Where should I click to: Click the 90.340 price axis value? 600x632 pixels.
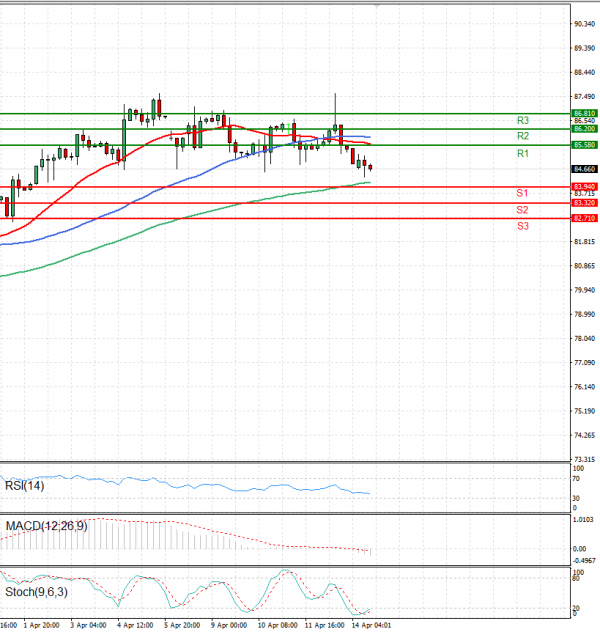pos(584,24)
